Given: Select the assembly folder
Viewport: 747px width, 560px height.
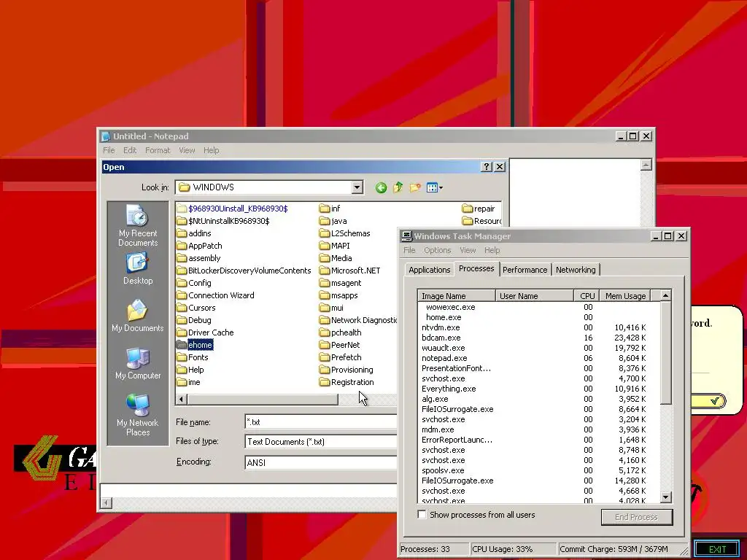Looking at the screenshot, I should [198, 258].
